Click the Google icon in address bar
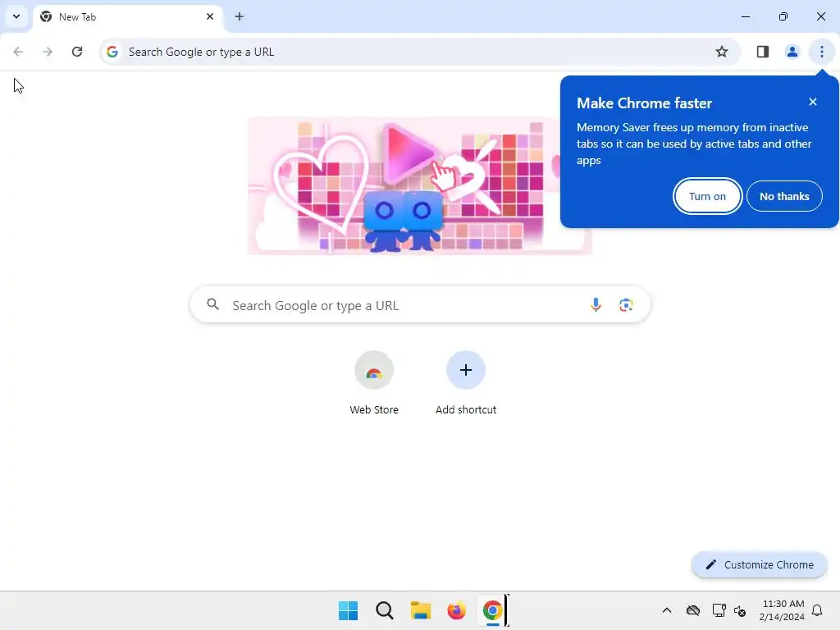840x630 pixels. click(112, 52)
